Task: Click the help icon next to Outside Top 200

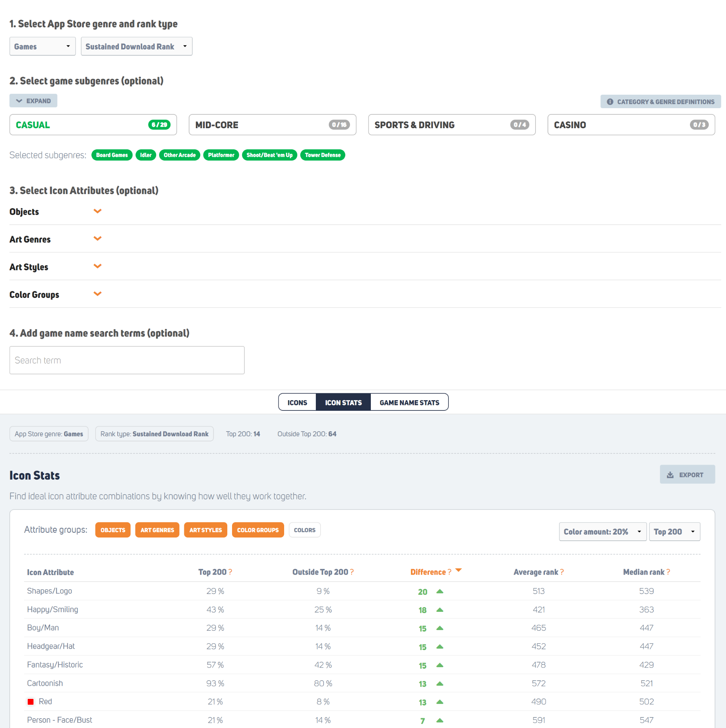Action: (352, 572)
